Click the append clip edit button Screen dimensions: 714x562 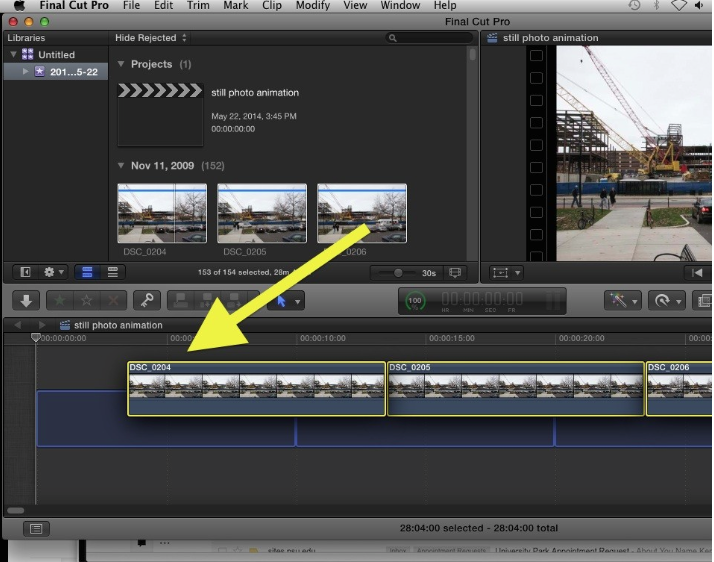[x=234, y=301]
